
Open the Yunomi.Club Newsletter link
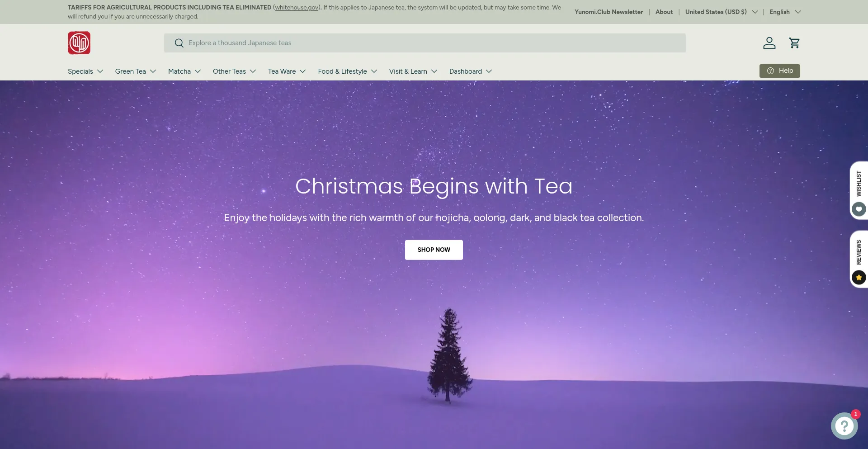tap(609, 12)
